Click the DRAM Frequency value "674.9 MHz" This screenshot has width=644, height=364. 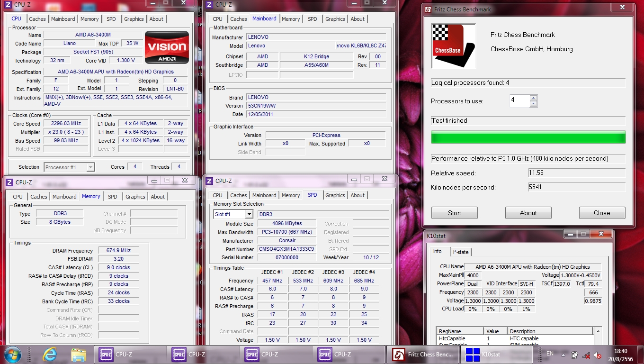click(119, 251)
